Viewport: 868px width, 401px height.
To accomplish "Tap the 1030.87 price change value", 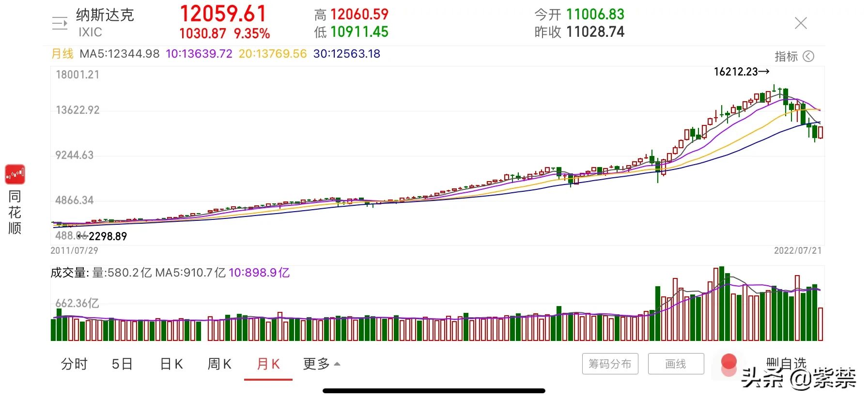I will point(202,33).
